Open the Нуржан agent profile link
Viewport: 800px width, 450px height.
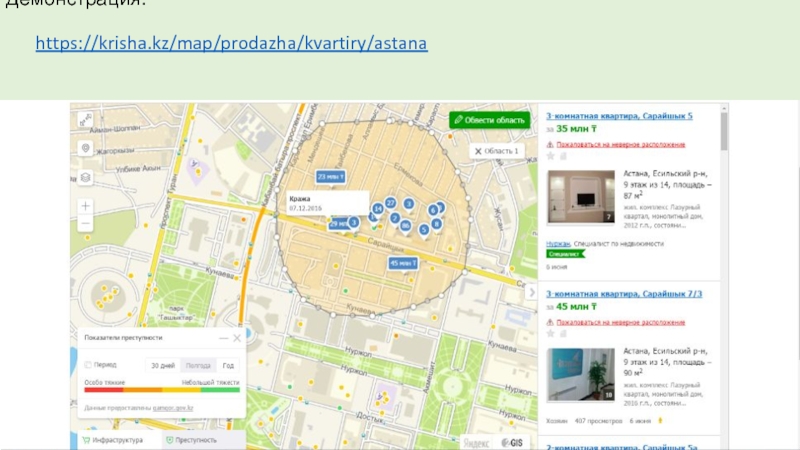tap(558, 244)
